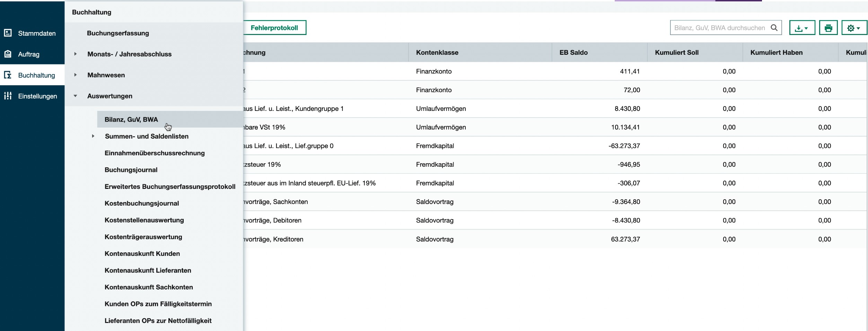Open Summen- und Saldenlisten
Screen dimensions: 868x331
click(147, 136)
